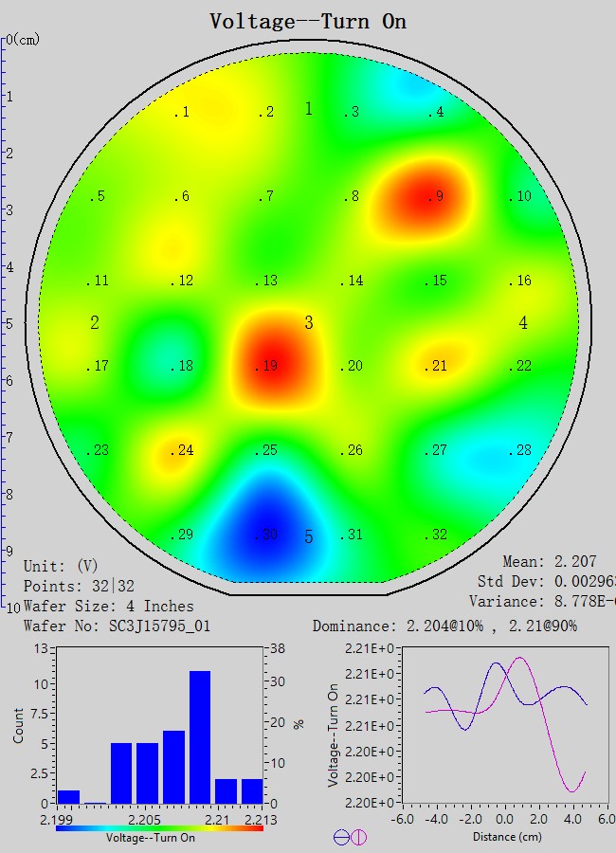
Task: Click the vertical cm ruler on left
Action: click(5, 322)
